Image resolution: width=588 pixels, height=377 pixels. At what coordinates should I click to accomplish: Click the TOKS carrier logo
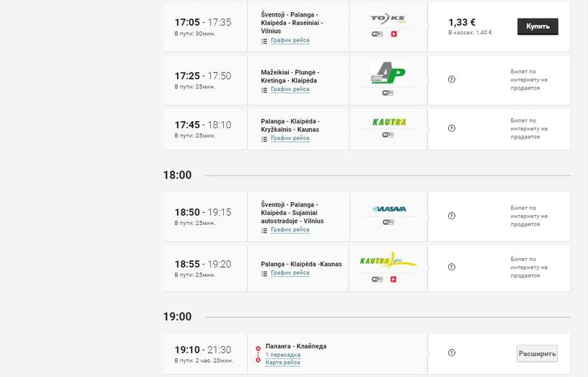pos(388,17)
